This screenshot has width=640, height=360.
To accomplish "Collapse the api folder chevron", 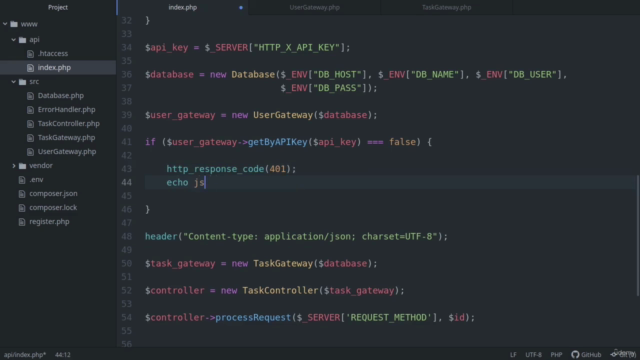I will point(13,40).
